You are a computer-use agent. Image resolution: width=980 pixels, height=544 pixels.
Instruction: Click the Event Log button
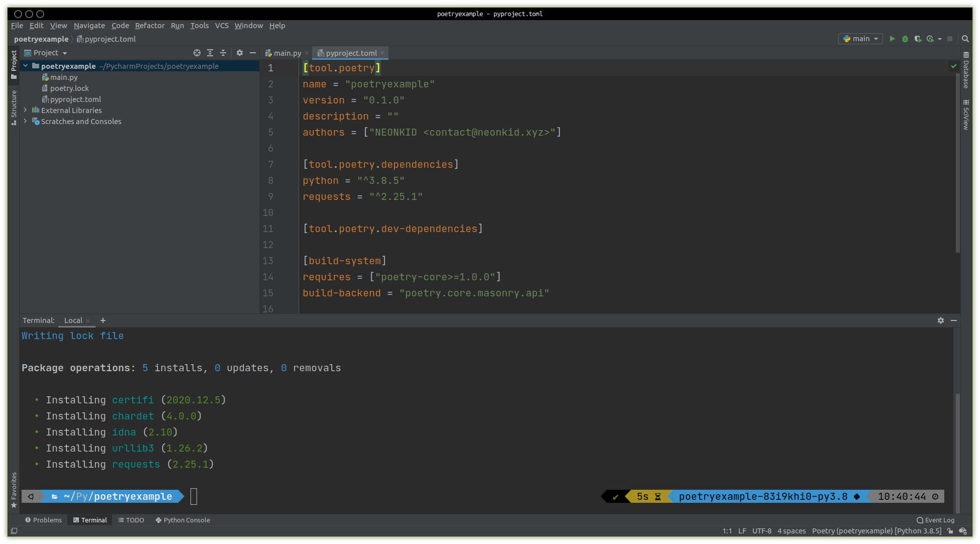(x=935, y=520)
